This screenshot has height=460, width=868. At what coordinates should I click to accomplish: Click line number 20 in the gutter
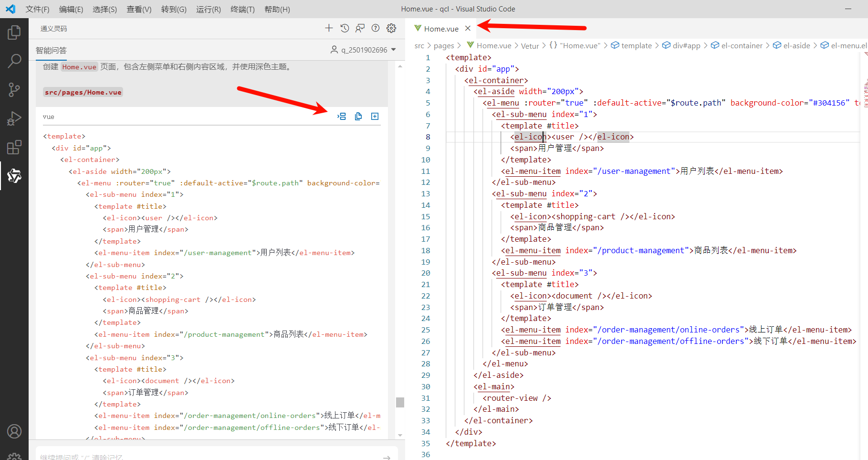coord(426,273)
